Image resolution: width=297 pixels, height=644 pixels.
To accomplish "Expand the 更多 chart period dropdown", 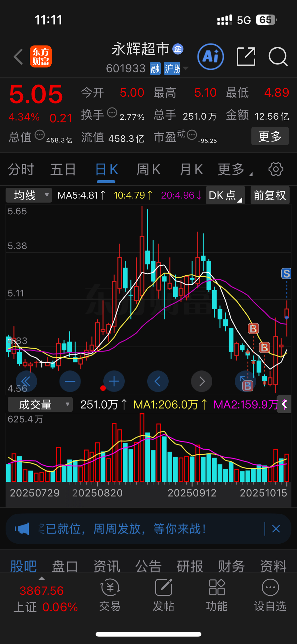I will (x=235, y=170).
